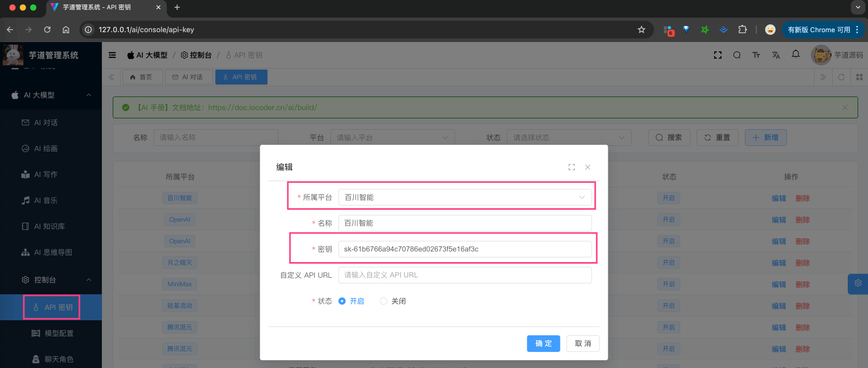Go back in browser history
Image resolution: width=868 pixels, height=368 pixels.
click(x=10, y=30)
